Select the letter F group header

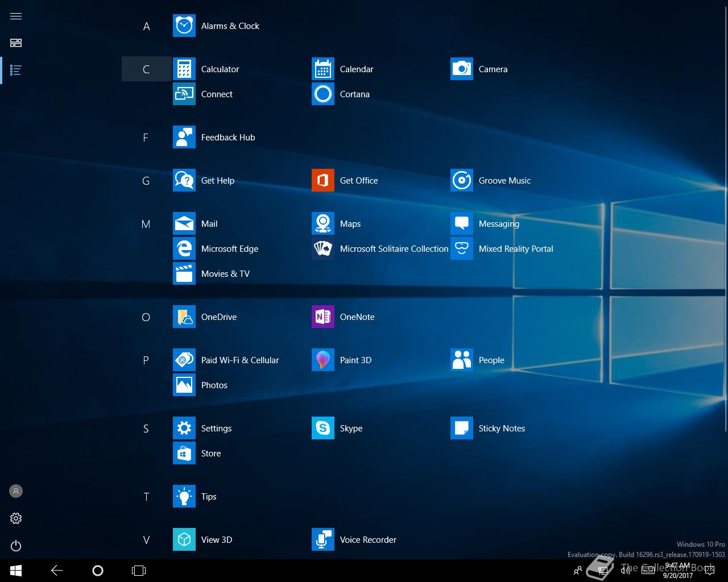[x=146, y=138]
